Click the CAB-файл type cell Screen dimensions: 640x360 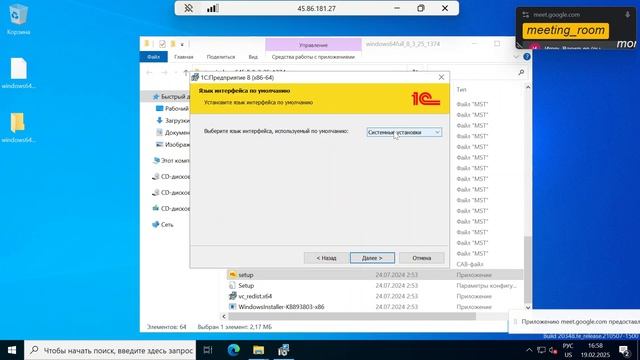pyautogui.click(x=470, y=264)
